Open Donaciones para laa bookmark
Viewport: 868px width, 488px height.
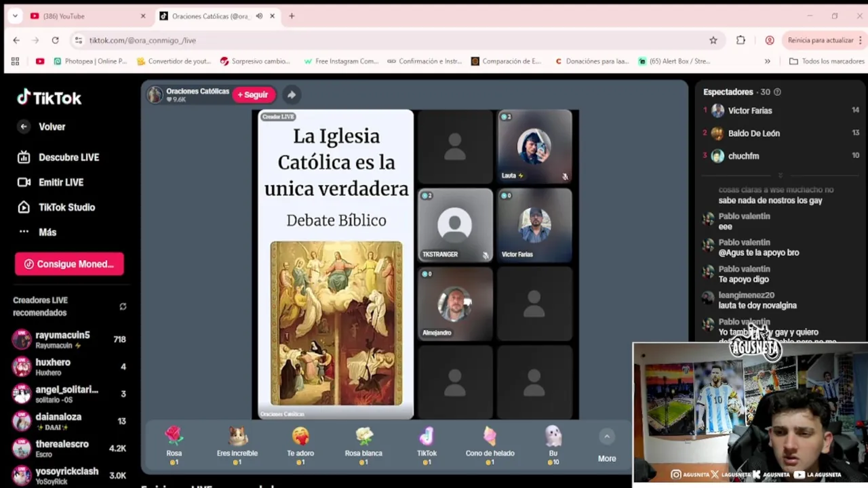[591, 62]
